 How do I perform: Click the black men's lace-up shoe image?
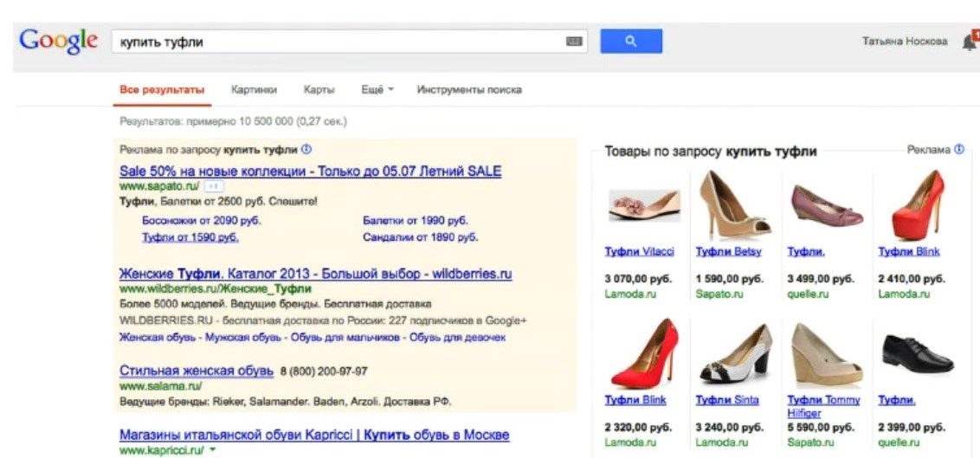point(918,354)
